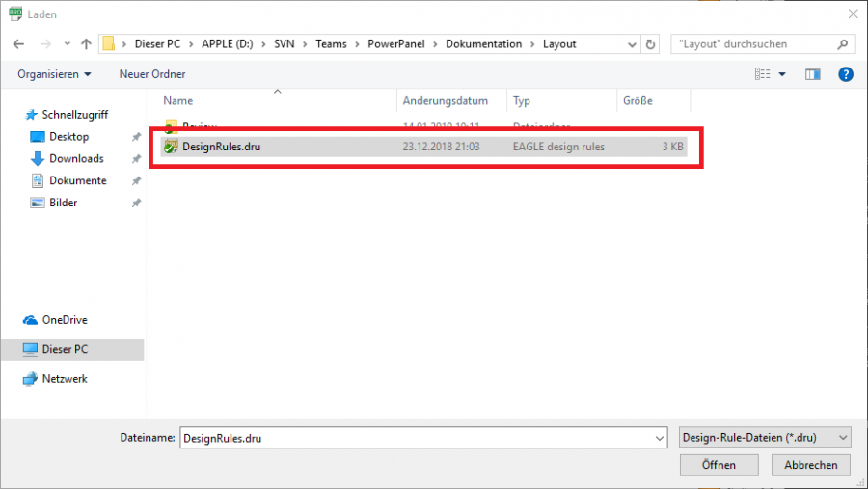Click the Neuer Ordner button
868x489 pixels.
point(152,74)
